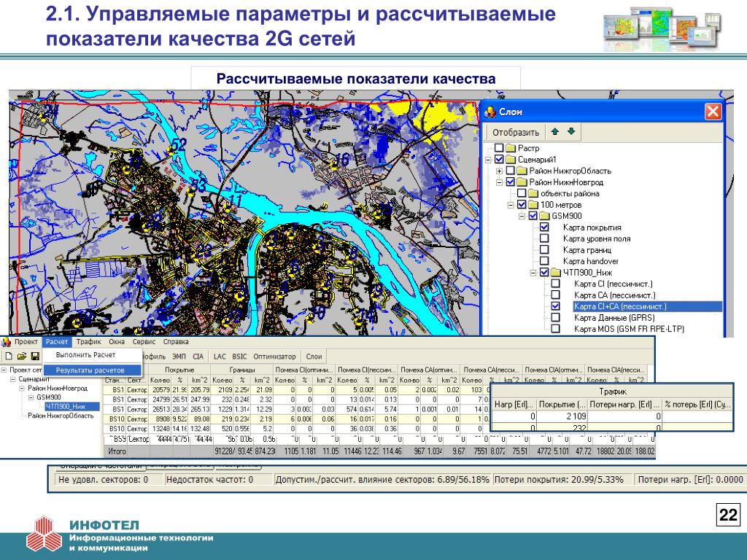Click the Растр folder icon
Screen dimensions: 747x560
[x=511, y=148]
